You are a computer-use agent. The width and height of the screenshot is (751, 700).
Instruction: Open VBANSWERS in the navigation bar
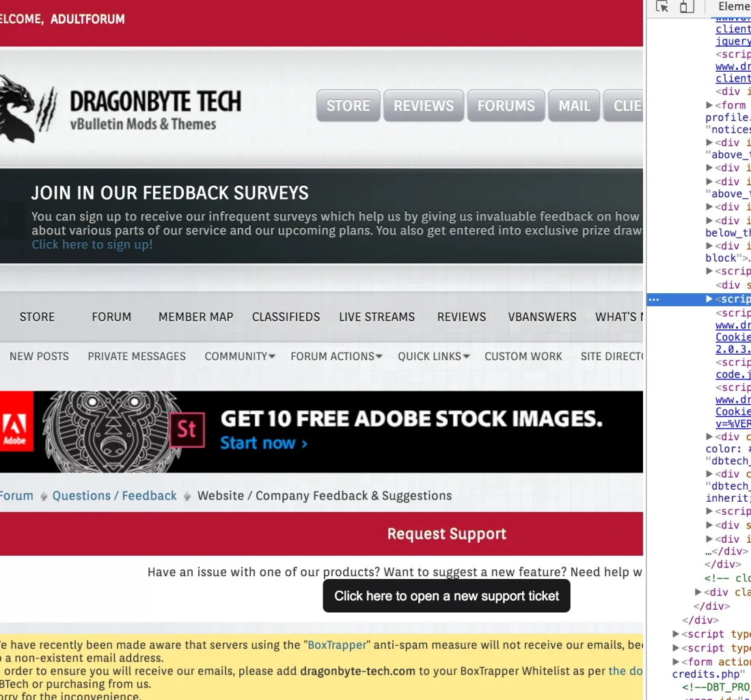click(542, 317)
